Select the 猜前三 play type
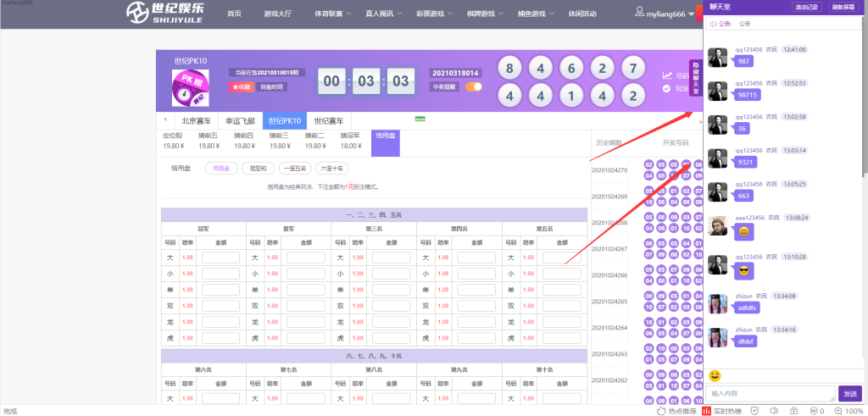 [x=280, y=141]
